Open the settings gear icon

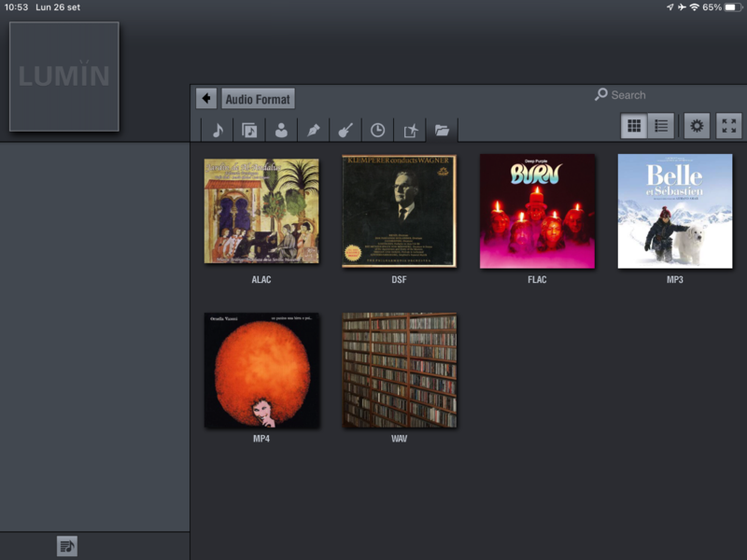[x=697, y=126]
